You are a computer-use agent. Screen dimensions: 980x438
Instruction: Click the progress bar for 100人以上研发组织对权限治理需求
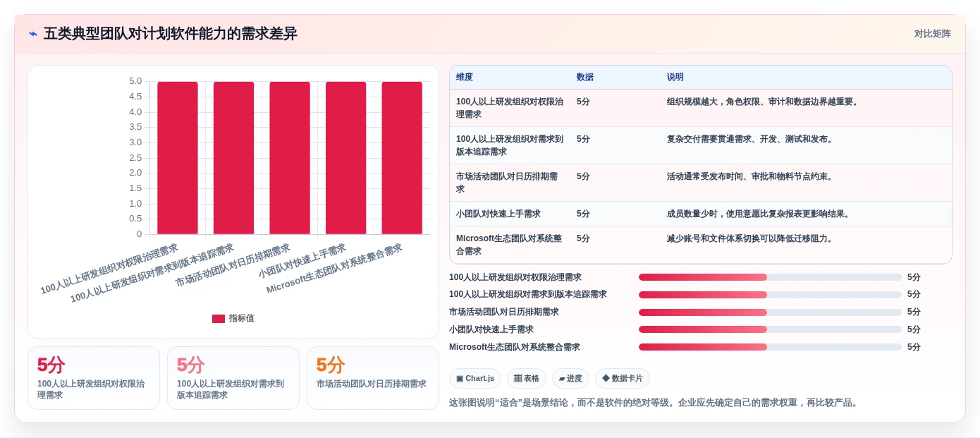click(770, 277)
